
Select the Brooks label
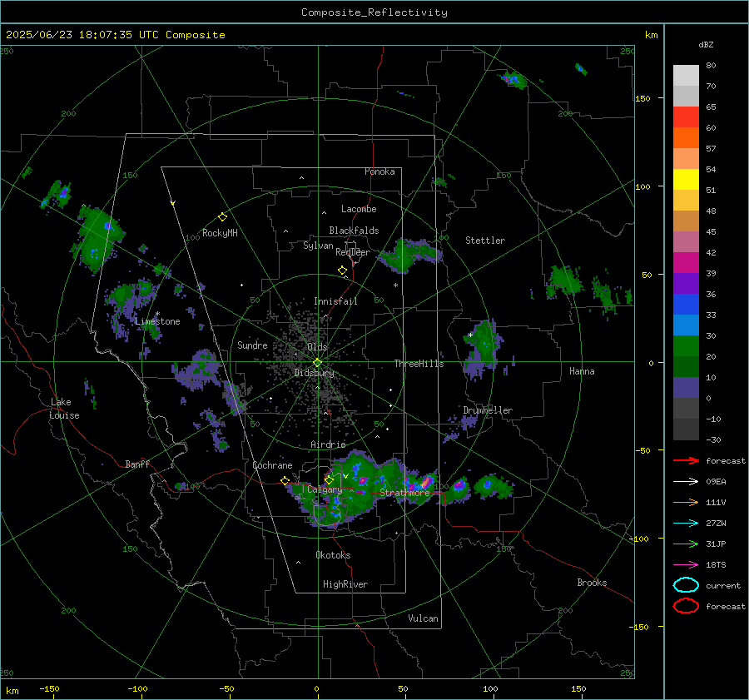pos(592,583)
